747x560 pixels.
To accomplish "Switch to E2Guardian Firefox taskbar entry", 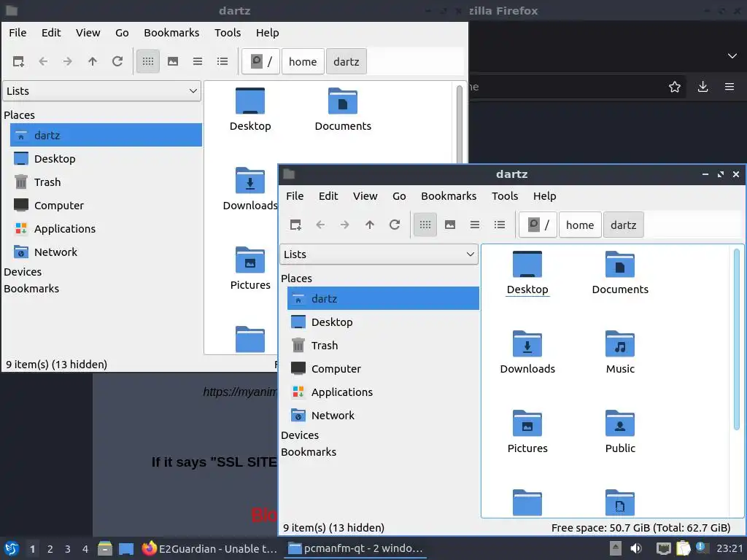I will point(209,548).
